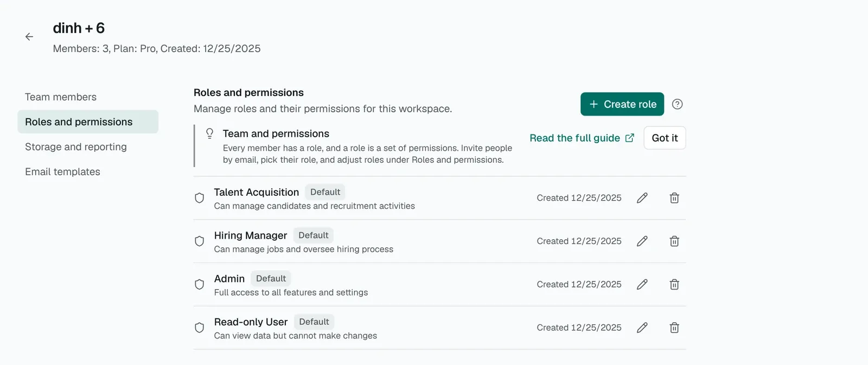Click the Created date in Hiring Manager row
The height and width of the screenshot is (365, 868).
579,241
